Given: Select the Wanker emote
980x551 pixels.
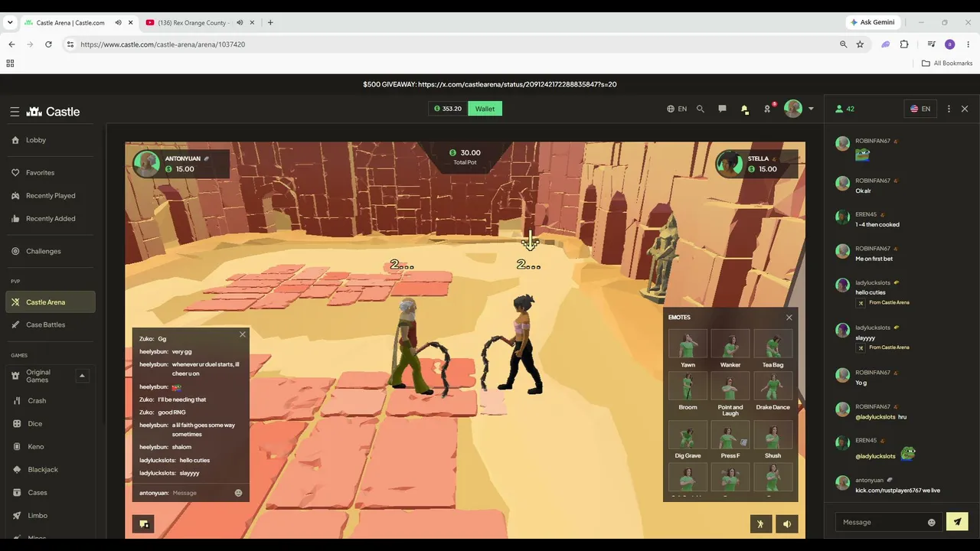Looking at the screenshot, I should click(x=730, y=348).
